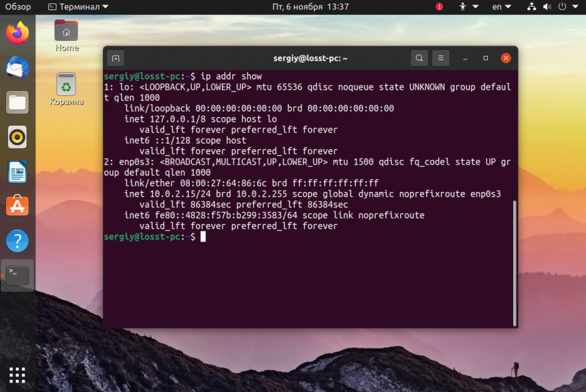Open the Help app from the dock
Viewport: 586px width, 392px height.
click(16, 240)
